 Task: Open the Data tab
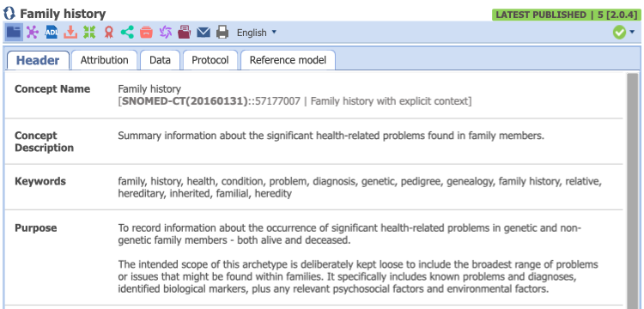coord(161,60)
